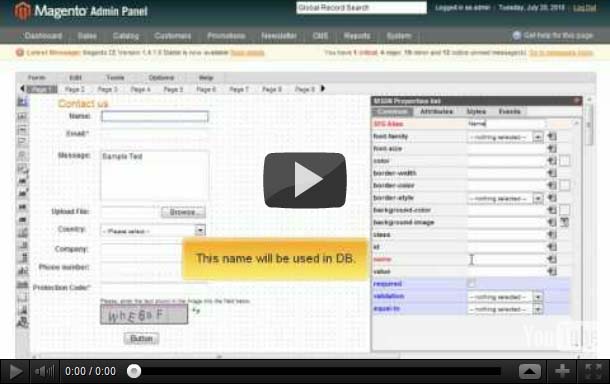Open the background image file picker icon
610x384 pixels.
[564, 222]
